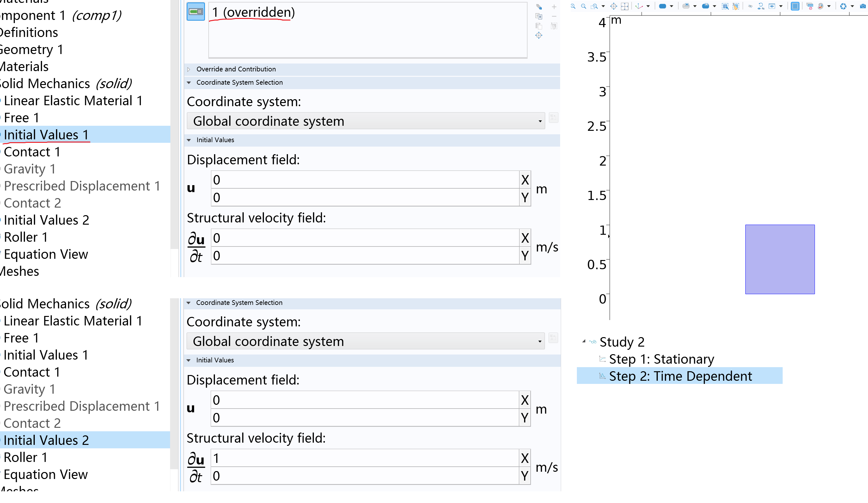Viewport: 868px width, 503px height.
Task: Click the Select Box tool icon
Action: pos(725,6)
